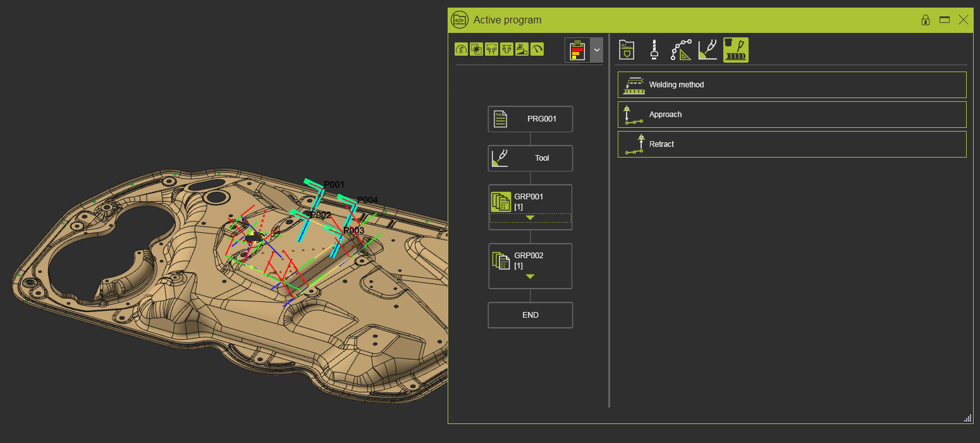This screenshot has width=980, height=443.
Task: Select the END node in program flow
Action: [x=530, y=315]
